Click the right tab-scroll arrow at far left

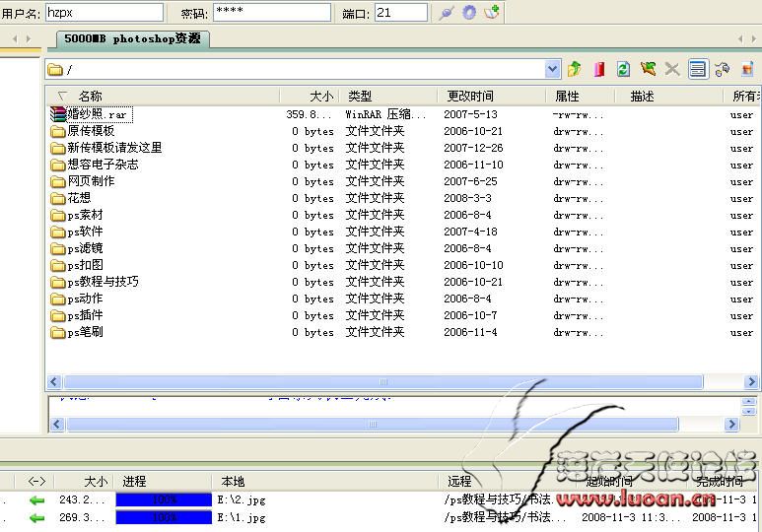29,38
